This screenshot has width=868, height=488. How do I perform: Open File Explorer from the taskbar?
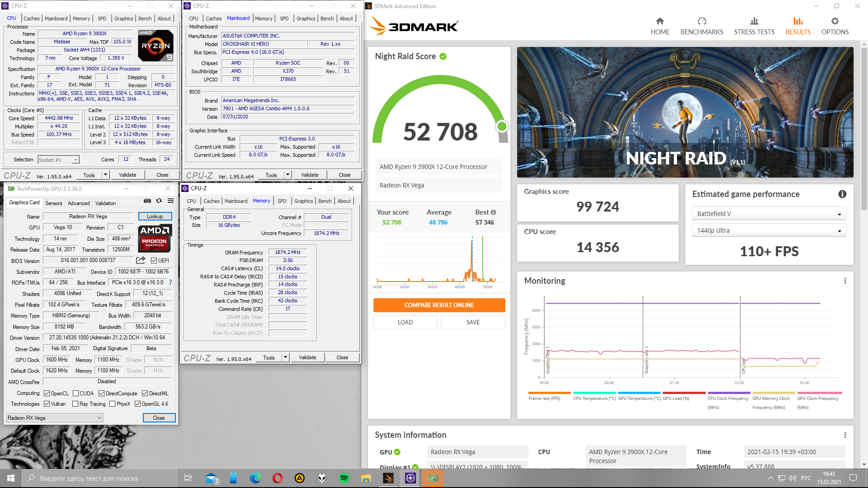coord(366,478)
